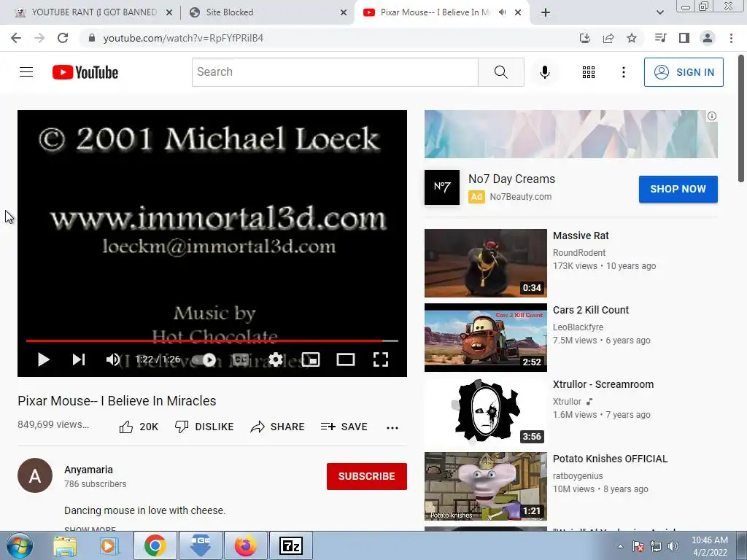
Task: Start voice search with the microphone
Action: [544, 72]
